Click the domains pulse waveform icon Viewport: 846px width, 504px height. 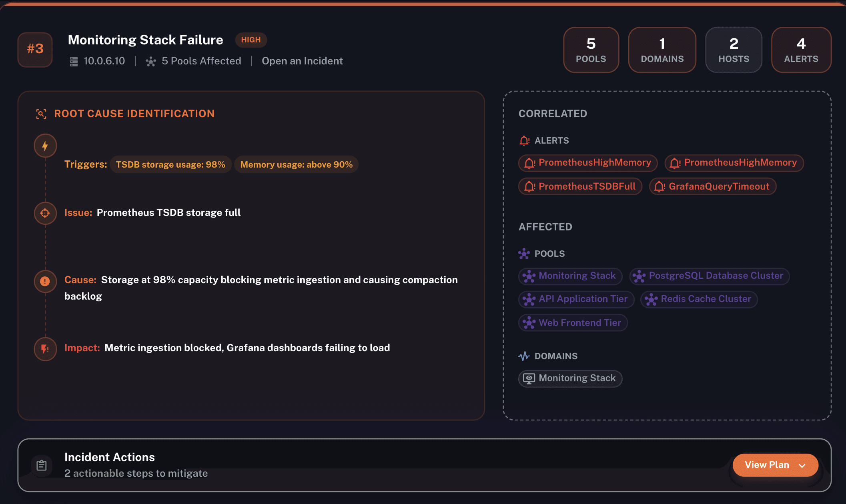tap(524, 356)
